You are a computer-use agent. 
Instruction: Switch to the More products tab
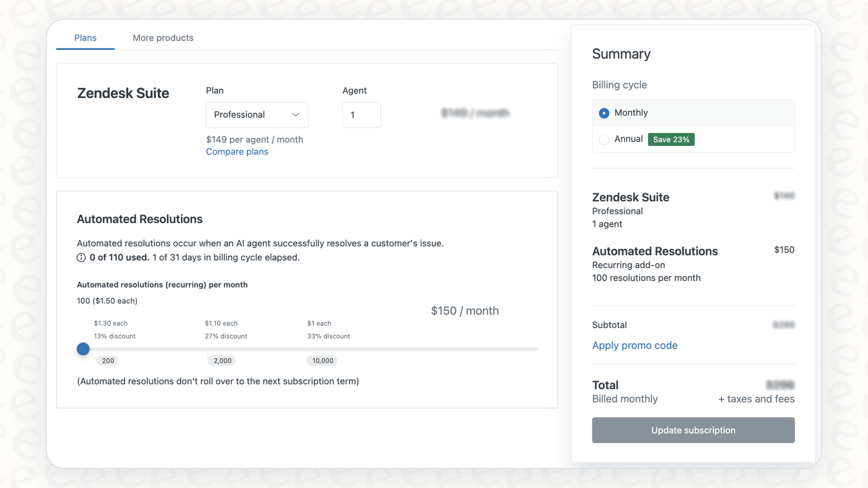tap(163, 37)
